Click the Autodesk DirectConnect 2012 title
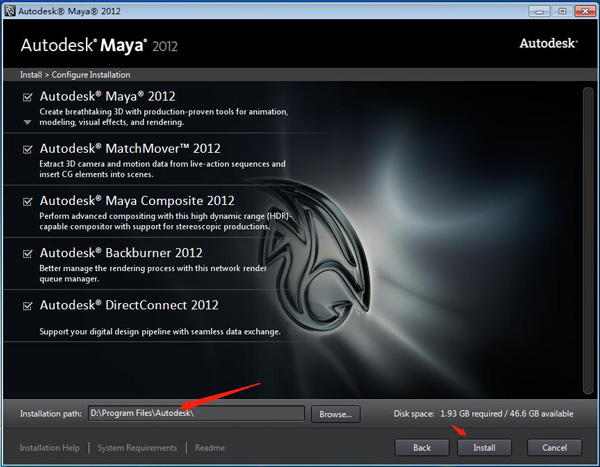 pos(129,305)
